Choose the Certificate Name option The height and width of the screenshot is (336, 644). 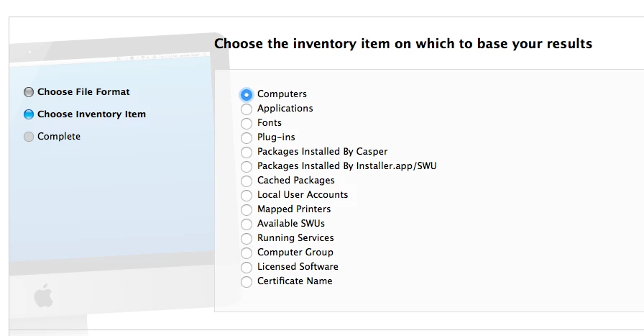tap(247, 282)
